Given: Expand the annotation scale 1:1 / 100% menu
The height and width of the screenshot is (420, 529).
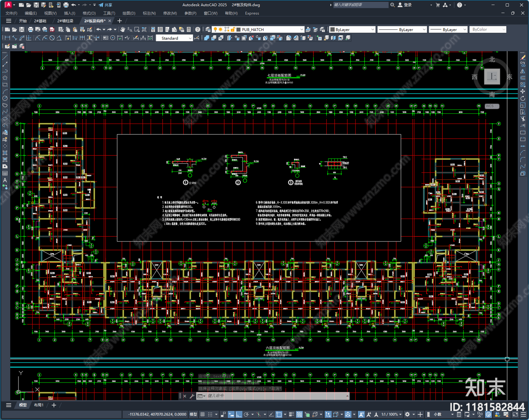Looking at the screenshot, I should [x=391, y=414].
